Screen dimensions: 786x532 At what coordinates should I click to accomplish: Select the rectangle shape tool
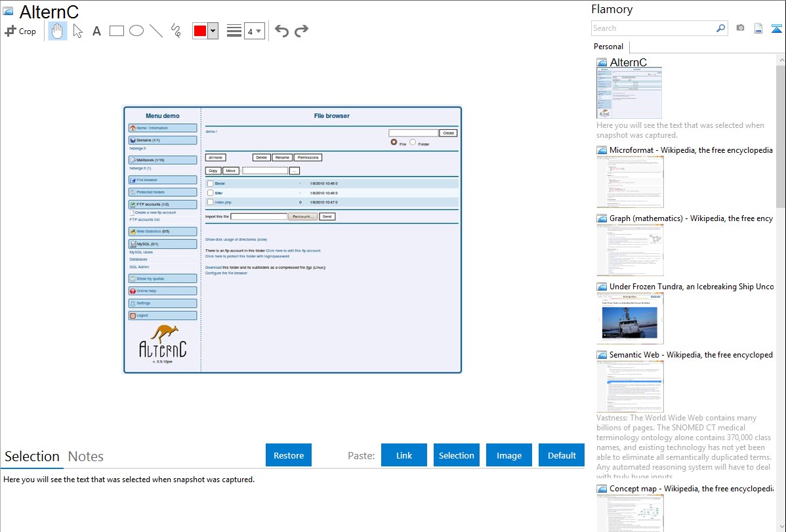point(117,31)
